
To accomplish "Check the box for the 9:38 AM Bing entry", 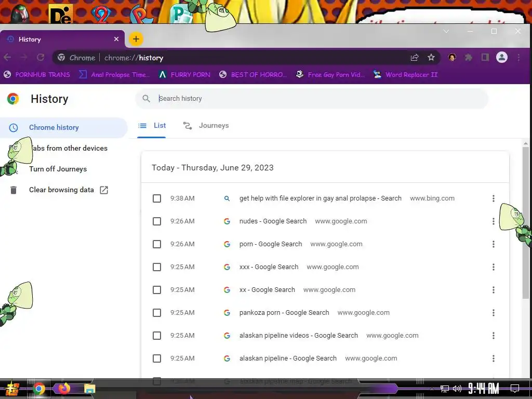I will pyautogui.click(x=157, y=198).
